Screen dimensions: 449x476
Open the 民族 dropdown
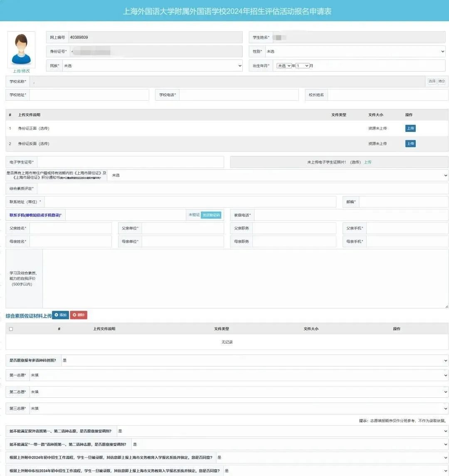point(152,66)
